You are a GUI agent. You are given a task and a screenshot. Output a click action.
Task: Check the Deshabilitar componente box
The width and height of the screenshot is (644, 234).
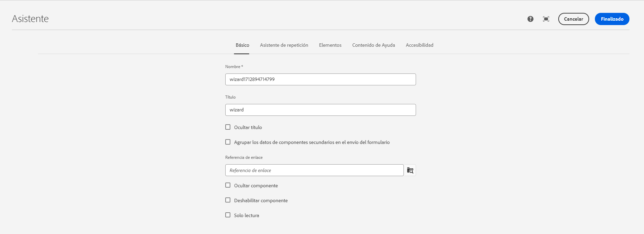click(x=228, y=200)
